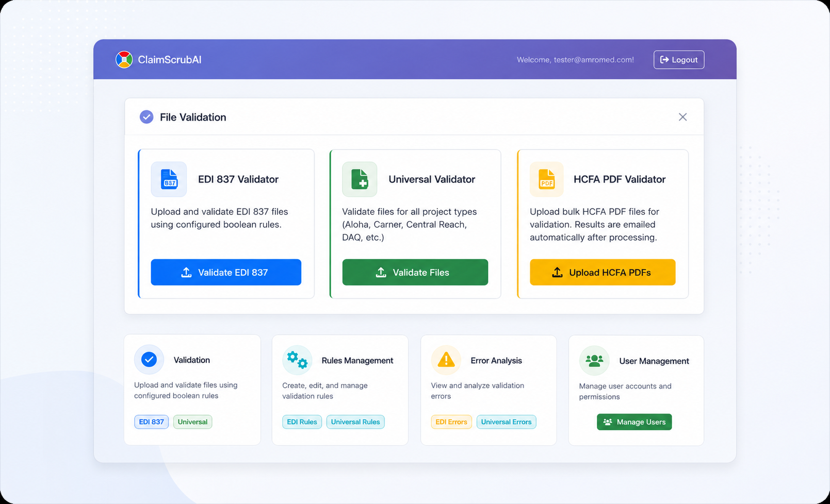Image resolution: width=830 pixels, height=504 pixels.
Task: Select the EDI 837 tag in Validation card
Action: [151, 422]
